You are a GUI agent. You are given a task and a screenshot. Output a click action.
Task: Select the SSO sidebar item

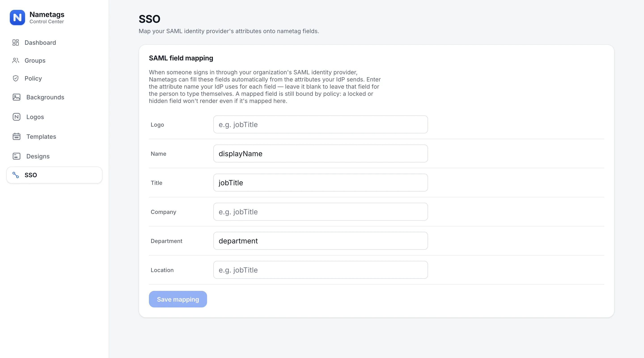(x=54, y=175)
